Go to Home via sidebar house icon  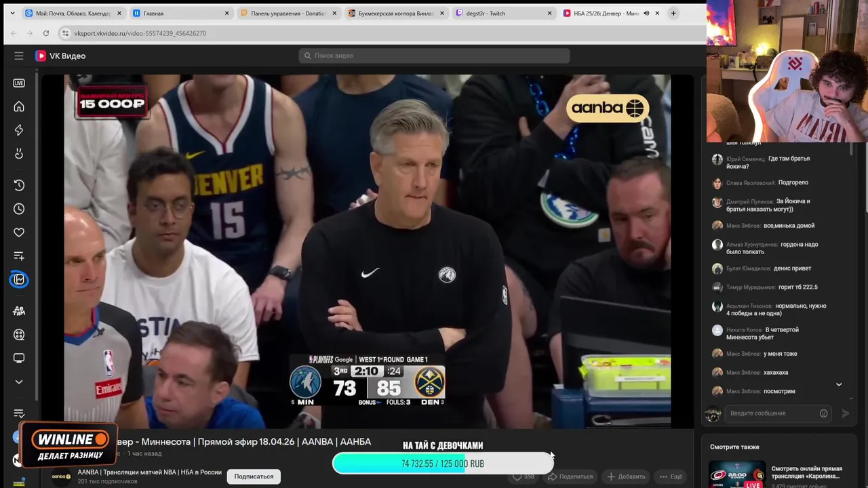click(x=19, y=106)
